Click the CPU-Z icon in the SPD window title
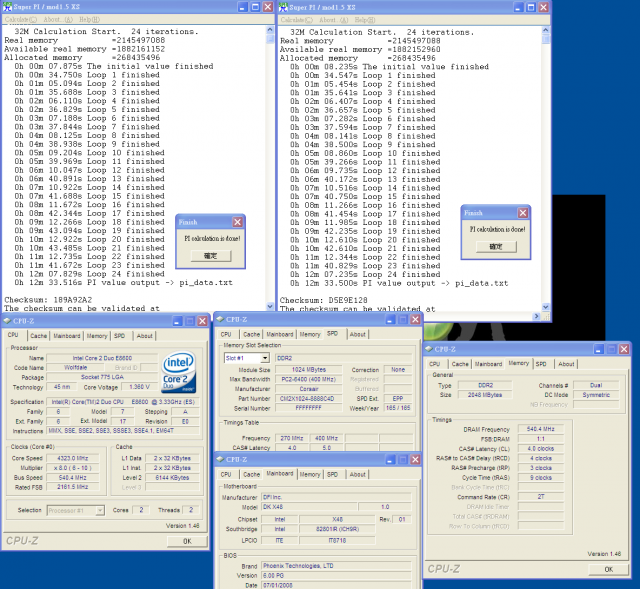Screen dimensions: 640x589 click(x=220, y=319)
